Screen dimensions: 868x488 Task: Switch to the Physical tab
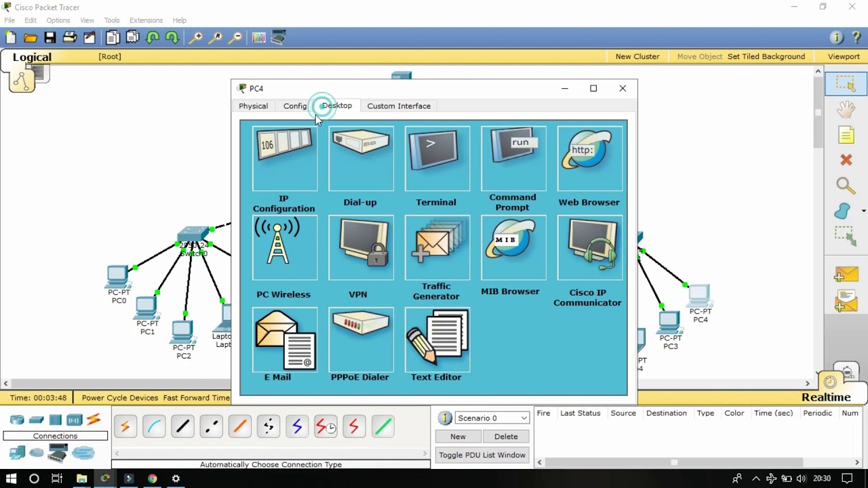pyautogui.click(x=253, y=106)
